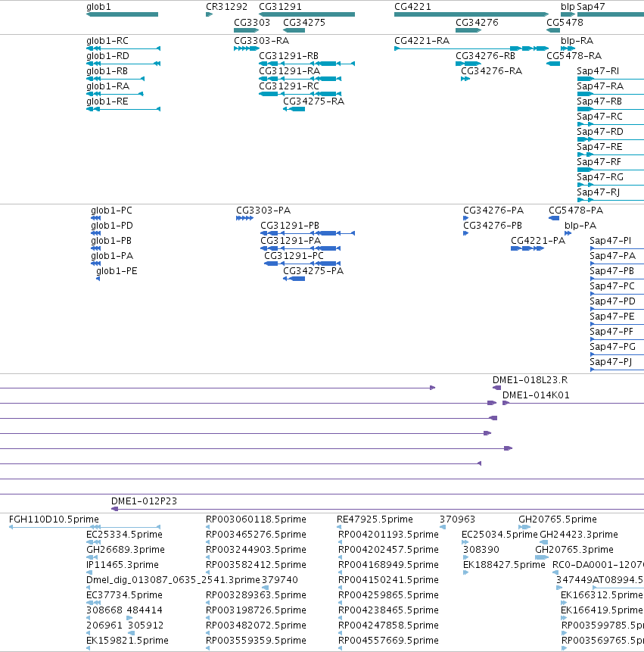Click the CG34275-PA protein label
644x652 pixels.
click(313, 271)
